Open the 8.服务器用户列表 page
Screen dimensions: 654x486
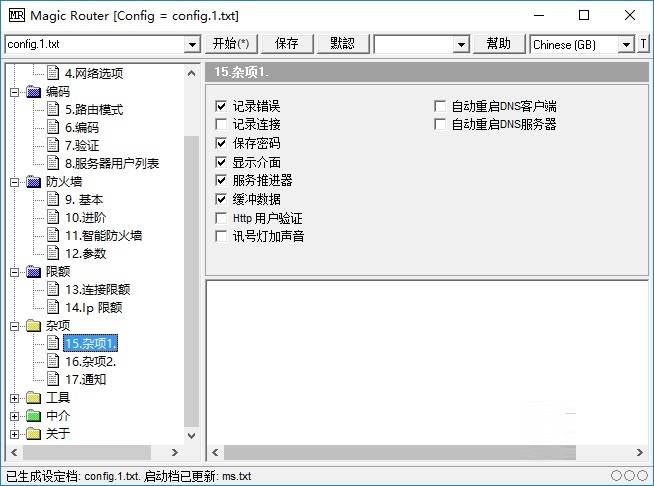[x=112, y=163]
